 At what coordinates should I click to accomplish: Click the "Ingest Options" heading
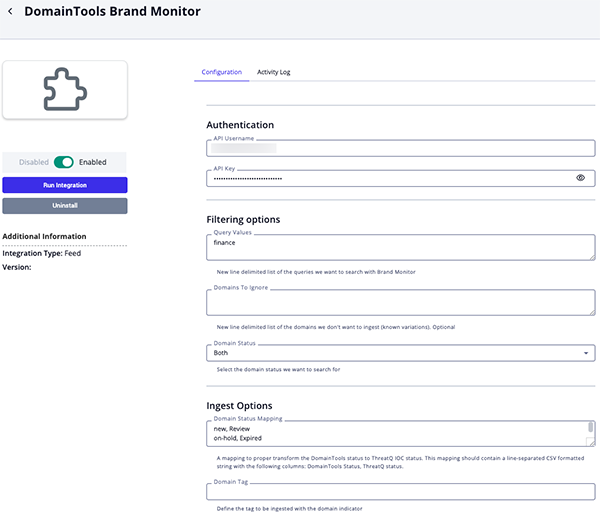[239, 406]
